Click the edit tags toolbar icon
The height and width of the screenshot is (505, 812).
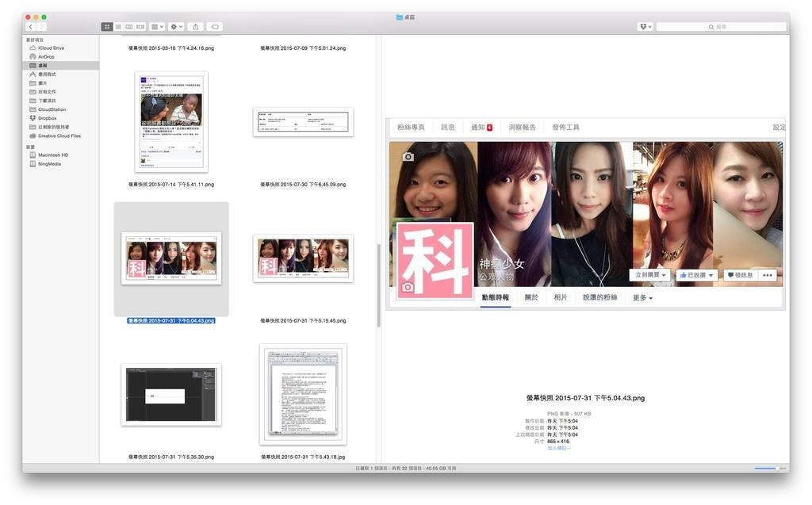[x=215, y=26]
